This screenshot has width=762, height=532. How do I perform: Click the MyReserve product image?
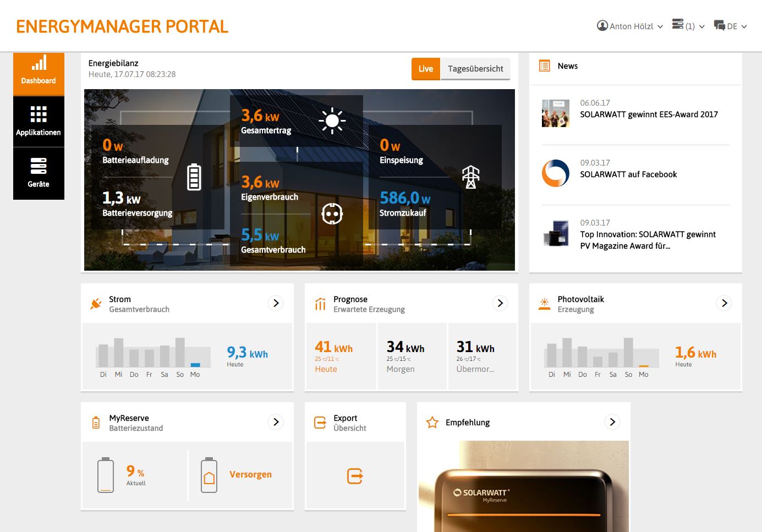click(523, 486)
